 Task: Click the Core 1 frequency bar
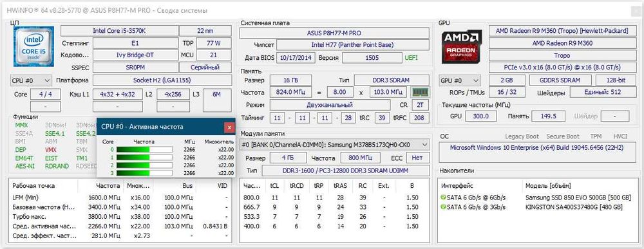pyautogui.click(x=144, y=158)
